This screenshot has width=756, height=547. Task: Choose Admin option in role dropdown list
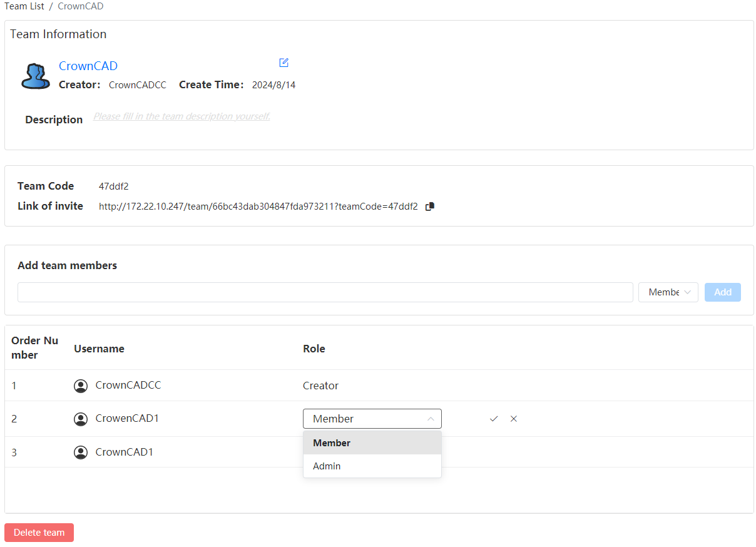(372, 466)
